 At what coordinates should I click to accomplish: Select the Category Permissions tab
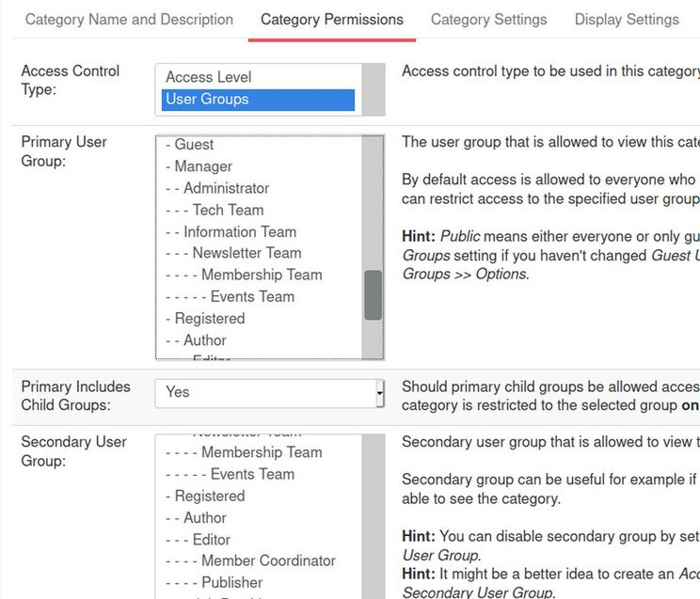point(331,19)
